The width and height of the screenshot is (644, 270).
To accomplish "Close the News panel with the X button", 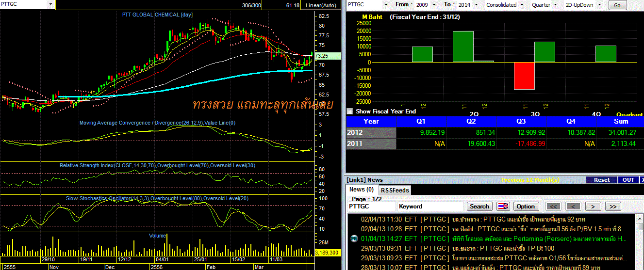I will pos(642,180).
